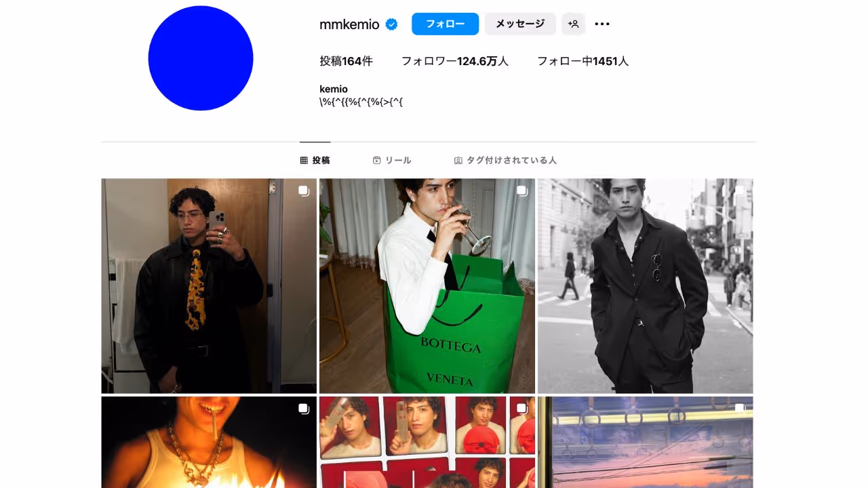Click the carousel icon on sunset train post
This screenshot has height=488, width=868.
click(x=741, y=409)
